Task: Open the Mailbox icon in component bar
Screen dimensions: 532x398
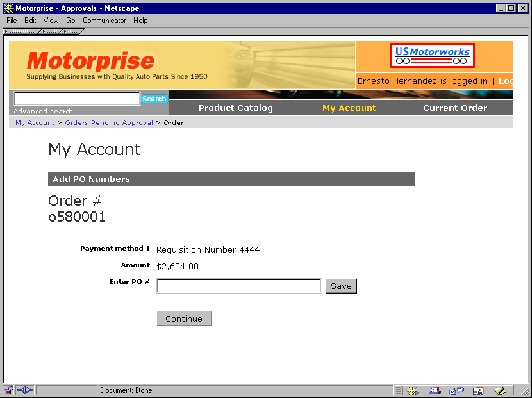Action: pyautogui.click(x=435, y=390)
